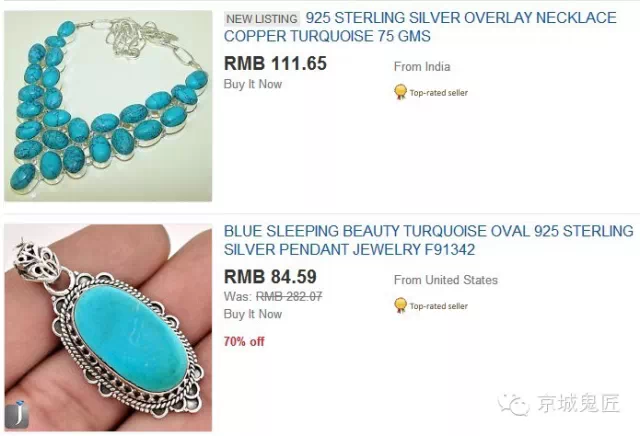Click the Top-rated seller text on pendant listing
The image size is (640, 436).
click(x=438, y=306)
